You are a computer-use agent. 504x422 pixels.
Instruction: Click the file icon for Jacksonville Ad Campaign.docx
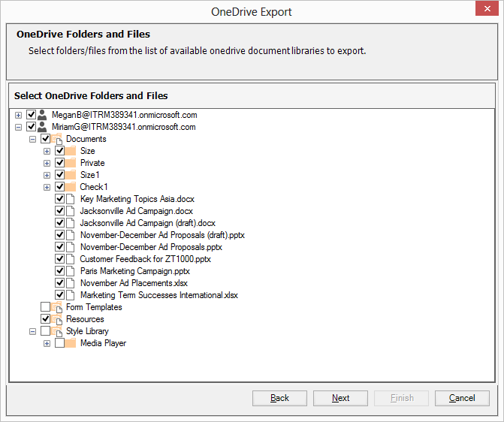click(70, 211)
